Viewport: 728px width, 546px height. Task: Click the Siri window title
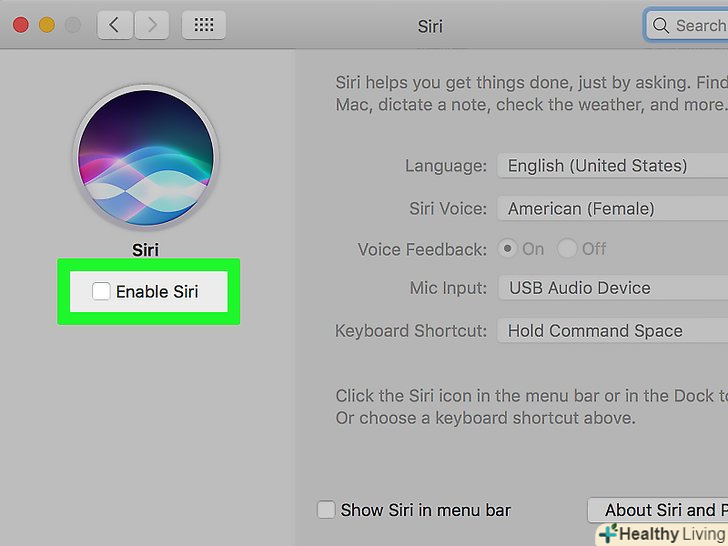coord(430,26)
